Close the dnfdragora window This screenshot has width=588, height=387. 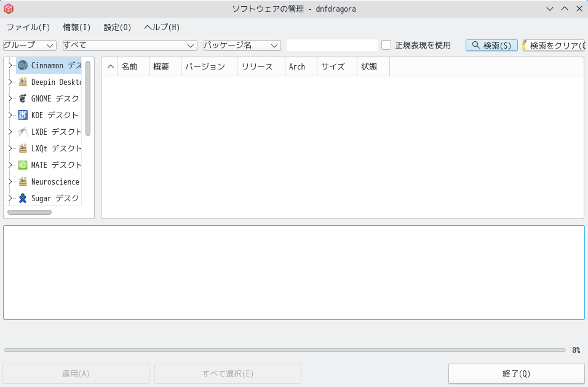click(579, 9)
